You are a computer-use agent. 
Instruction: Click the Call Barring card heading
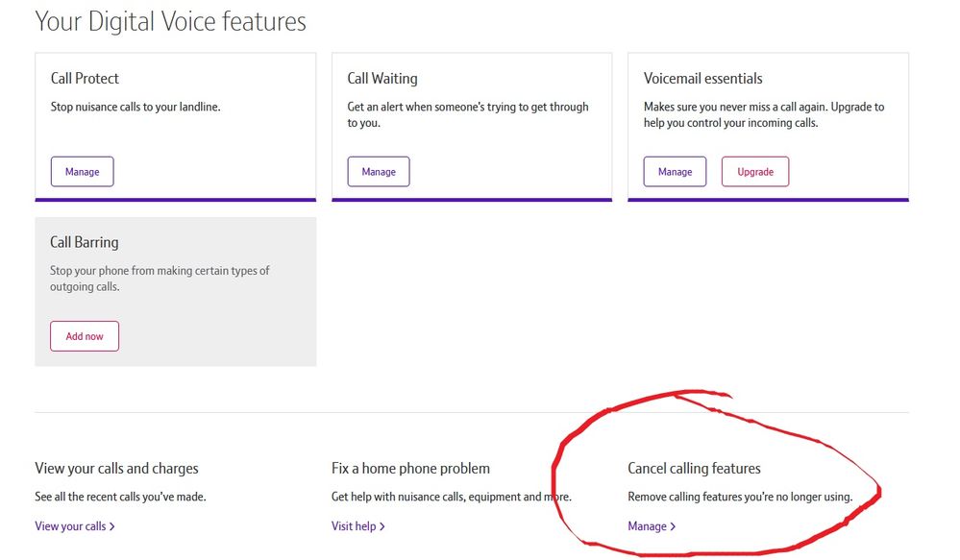(85, 243)
